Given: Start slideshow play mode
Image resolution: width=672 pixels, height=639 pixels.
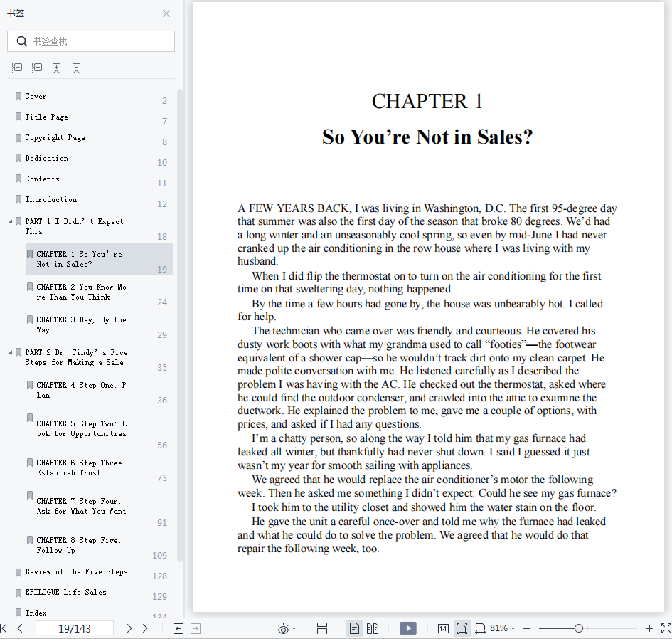Looking at the screenshot, I should pos(408,629).
